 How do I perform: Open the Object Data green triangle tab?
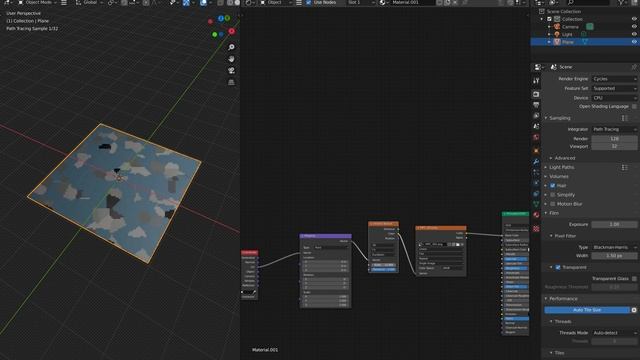[x=536, y=204]
